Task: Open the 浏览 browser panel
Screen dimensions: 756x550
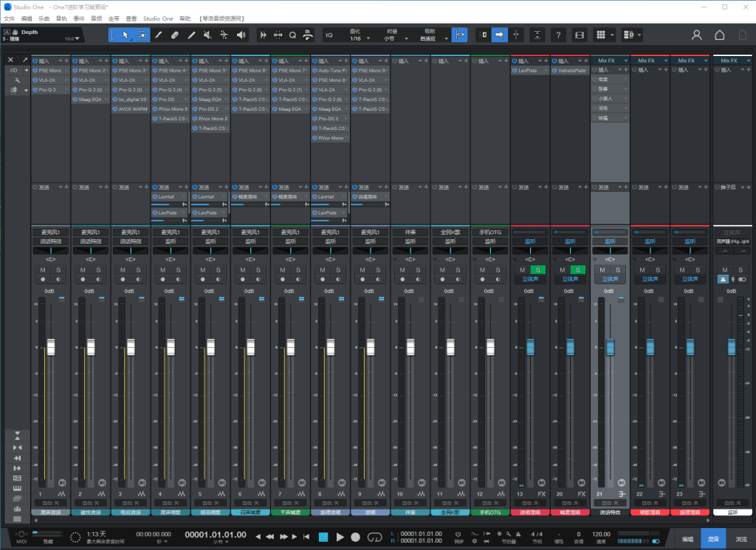Action: tap(740, 539)
